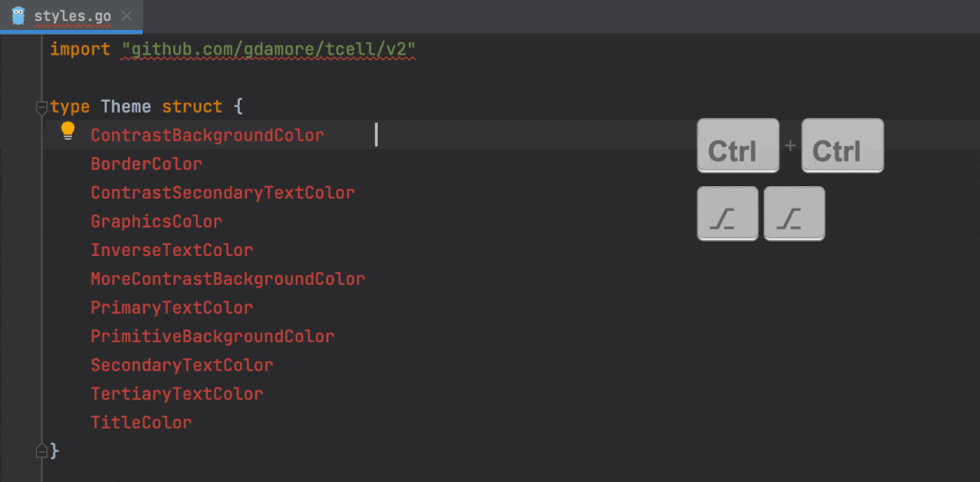Collapse the Theme struct fold marker

click(41, 107)
